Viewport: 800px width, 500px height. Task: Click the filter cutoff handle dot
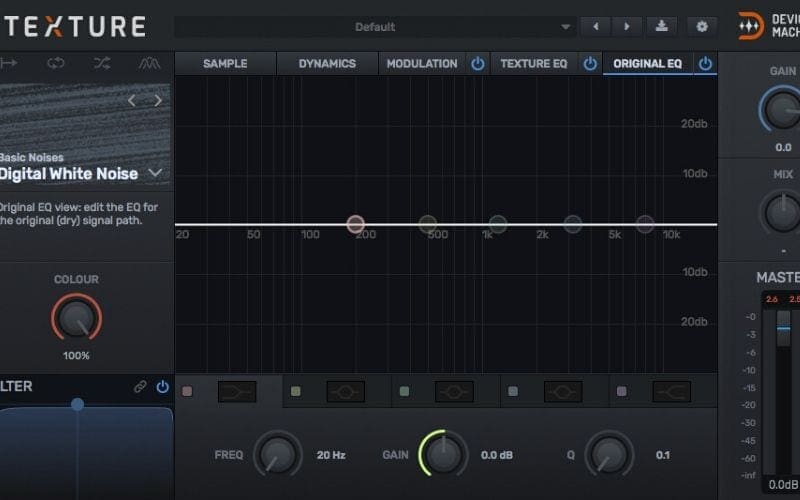[x=78, y=405]
